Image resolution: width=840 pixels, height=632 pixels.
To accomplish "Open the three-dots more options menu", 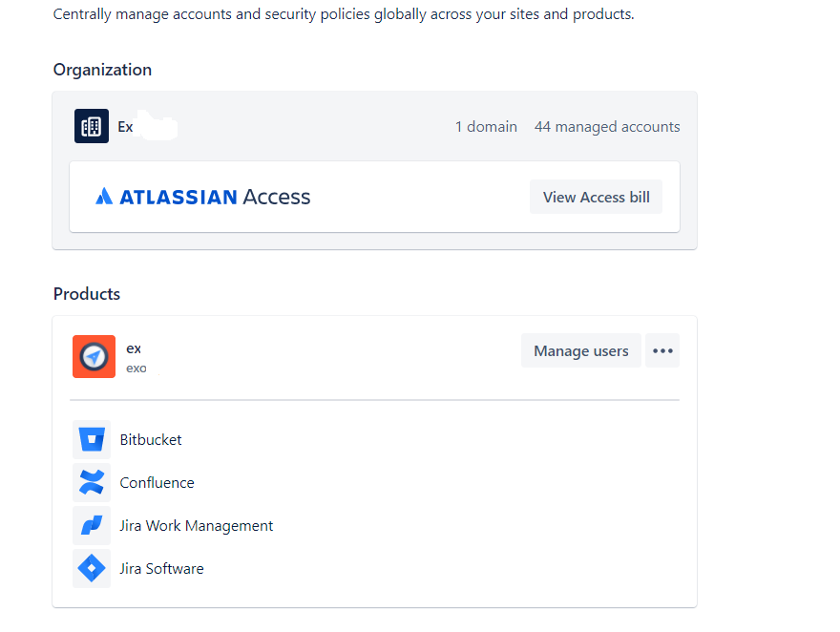I will coord(662,350).
